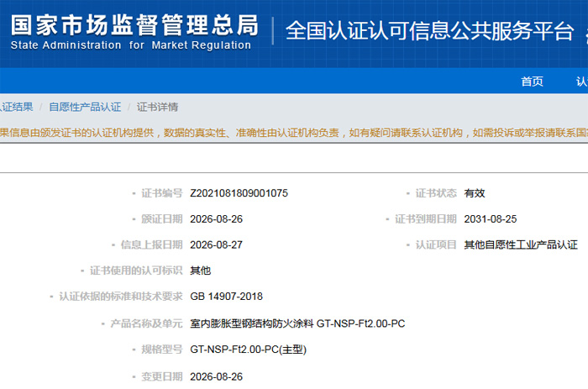The image size is (588, 389).
Task: Select 其他自愿性工业产品认证 certification project value
Action: 521,245
